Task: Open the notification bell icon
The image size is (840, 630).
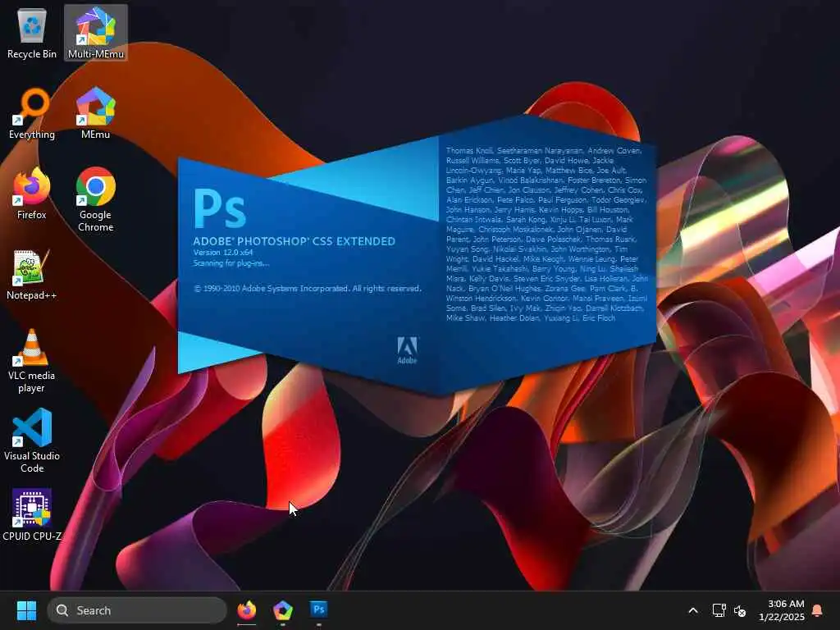Action: (818, 610)
